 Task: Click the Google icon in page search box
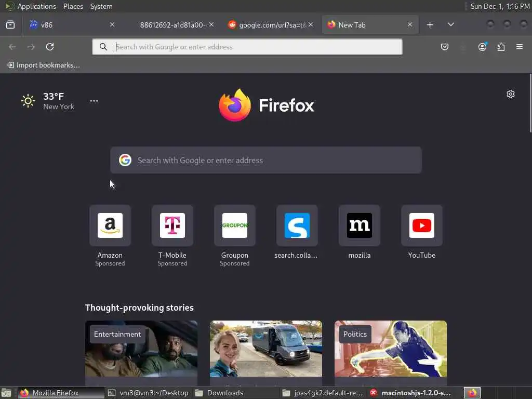point(125,160)
